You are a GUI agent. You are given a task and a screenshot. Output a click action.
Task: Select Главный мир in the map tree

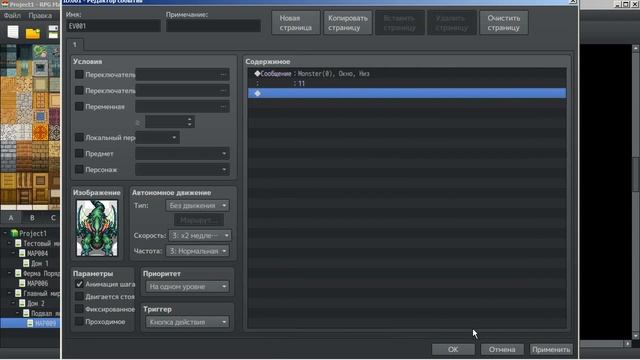[41, 293]
